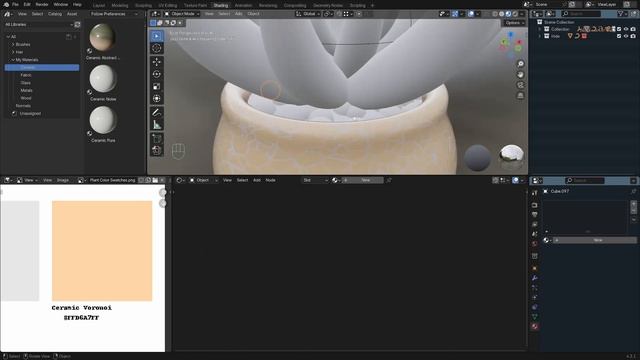Open the Global transform orientation dropdown
Image resolution: width=640 pixels, height=360 pixels.
(x=308, y=14)
